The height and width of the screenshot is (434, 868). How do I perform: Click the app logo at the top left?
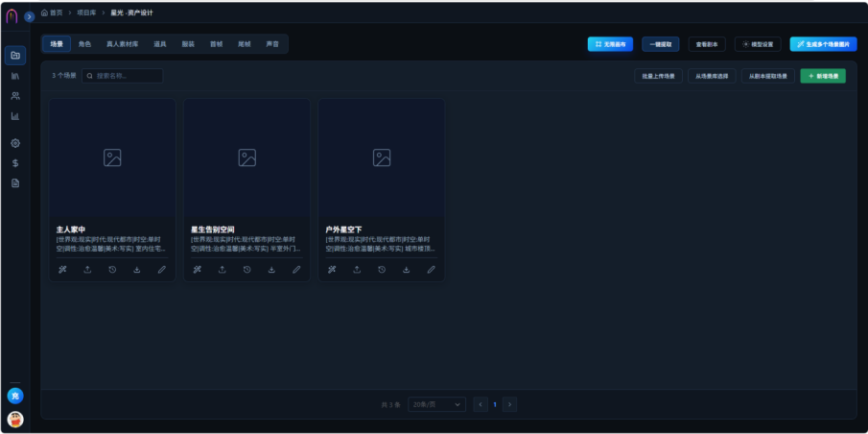[12, 16]
